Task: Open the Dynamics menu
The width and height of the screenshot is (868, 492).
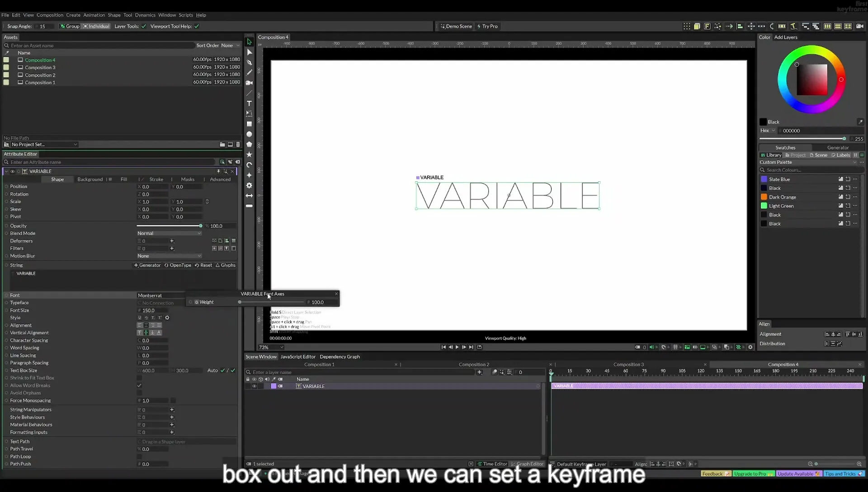Action: click(x=145, y=15)
